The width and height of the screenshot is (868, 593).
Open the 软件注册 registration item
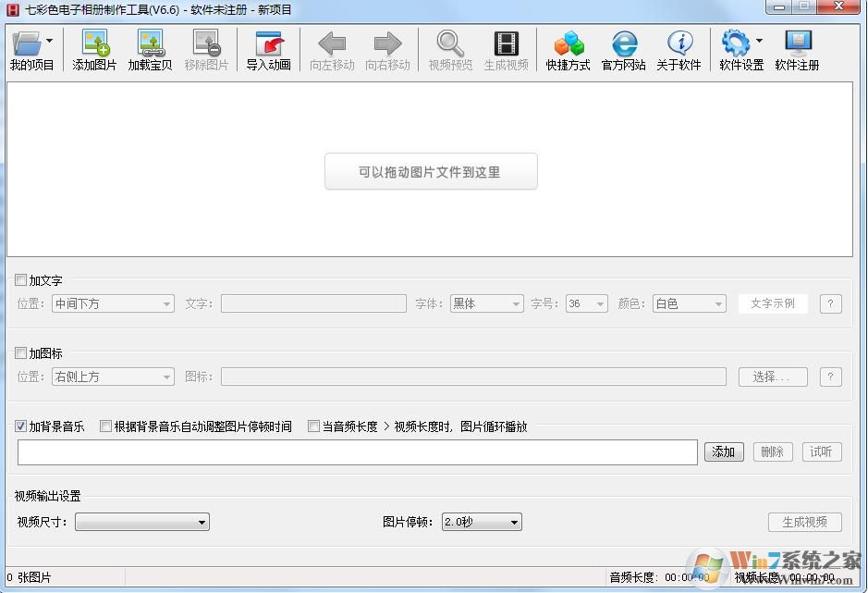click(x=796, y=49)
